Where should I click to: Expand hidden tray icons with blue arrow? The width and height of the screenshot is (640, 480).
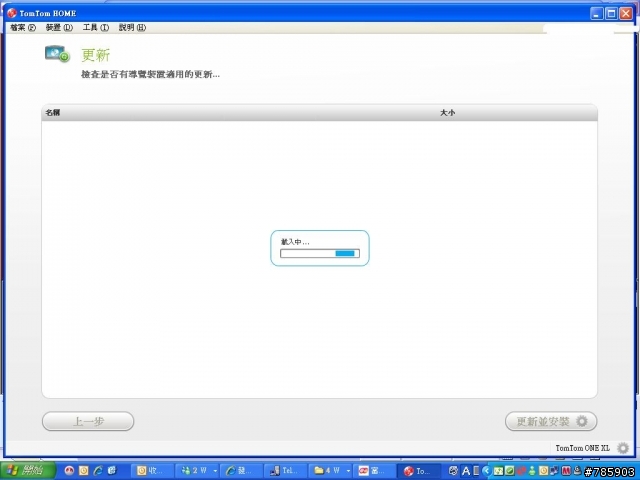(486, 471)
